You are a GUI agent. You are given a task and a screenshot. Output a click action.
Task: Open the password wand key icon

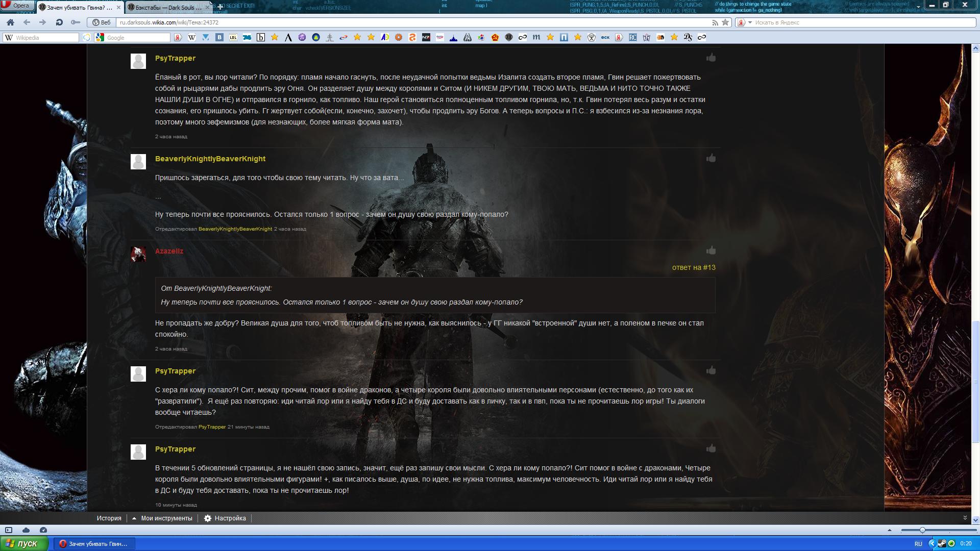76,22
